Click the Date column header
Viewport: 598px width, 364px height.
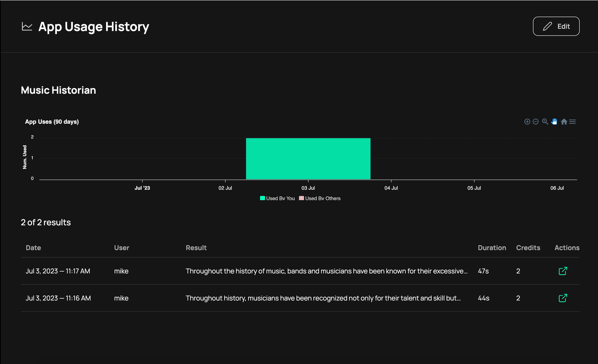click(33, 248)
